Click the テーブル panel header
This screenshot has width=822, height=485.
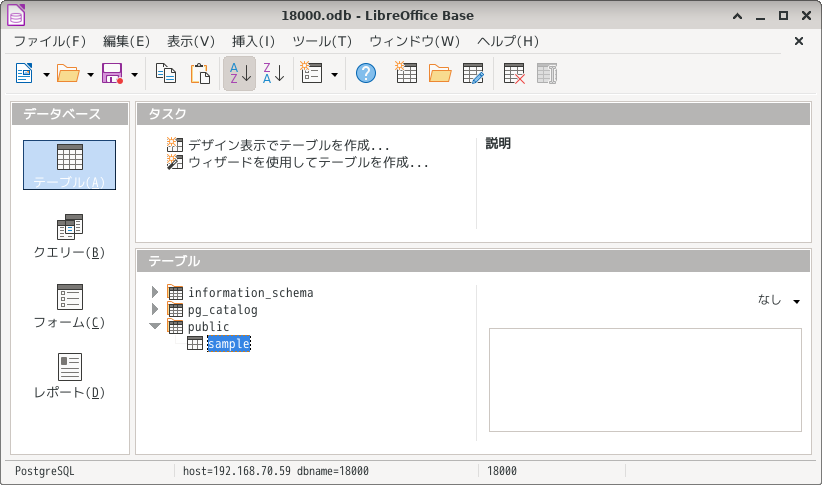473,261
